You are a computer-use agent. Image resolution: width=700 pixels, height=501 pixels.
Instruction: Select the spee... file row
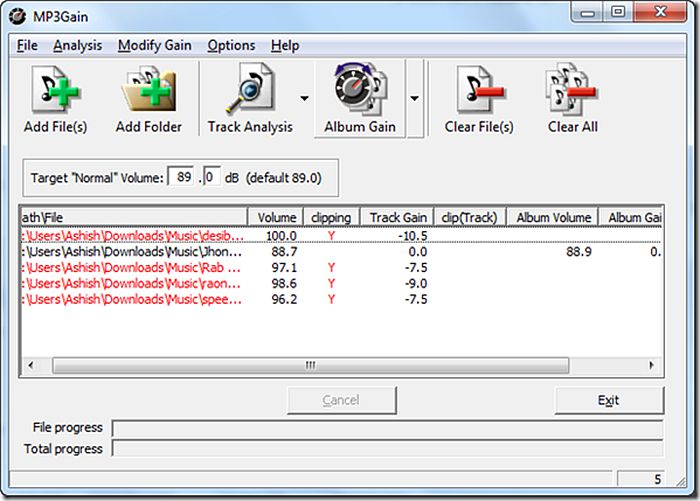click(x=342, y=299)
